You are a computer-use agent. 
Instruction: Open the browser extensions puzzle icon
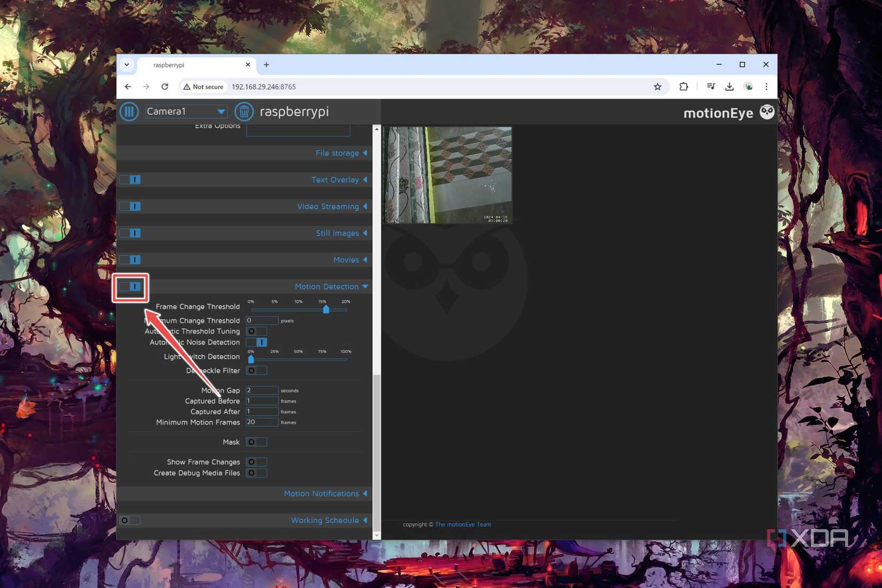[x=684, y=87]
